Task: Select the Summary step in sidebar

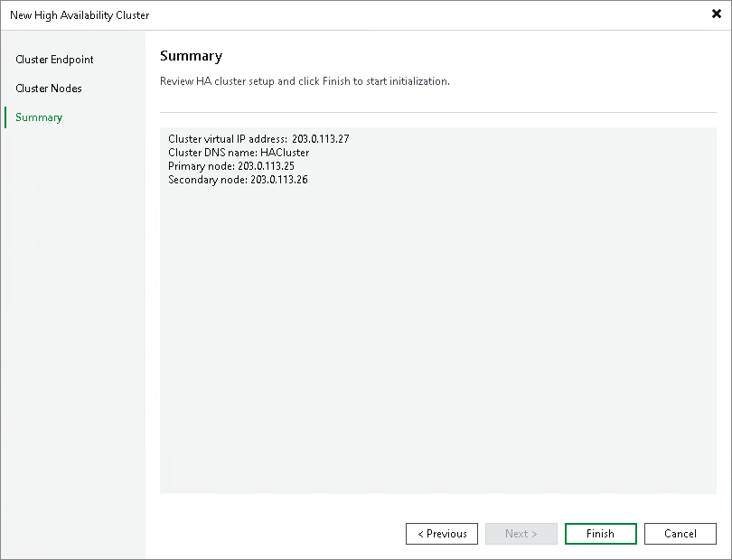Action: [x=38, y=117]
